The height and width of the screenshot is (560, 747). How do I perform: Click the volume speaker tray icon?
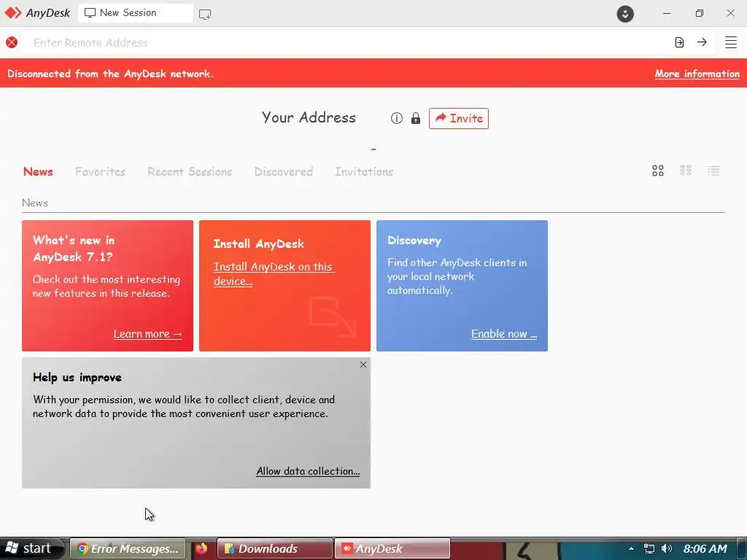(x=667, y=548)
